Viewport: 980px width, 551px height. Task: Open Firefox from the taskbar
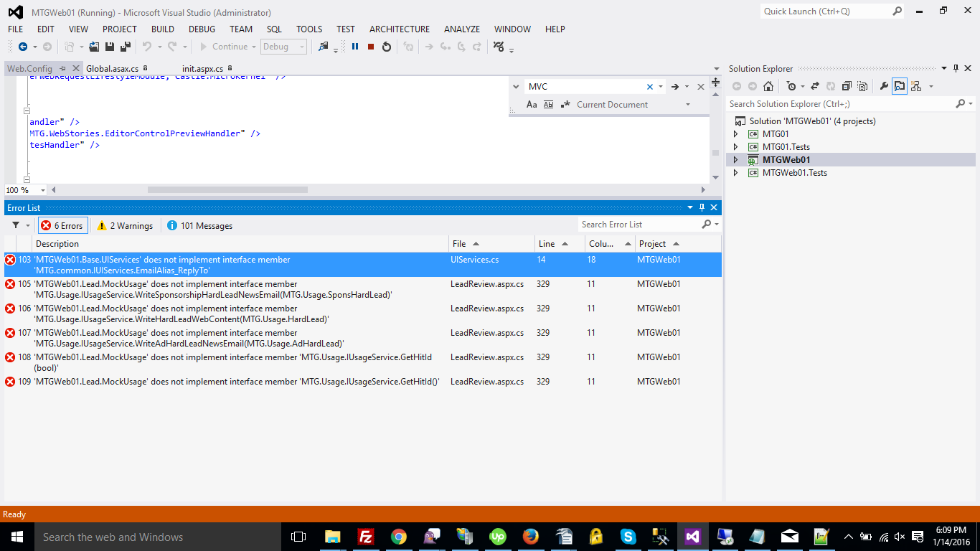click(x=531, y=537)
